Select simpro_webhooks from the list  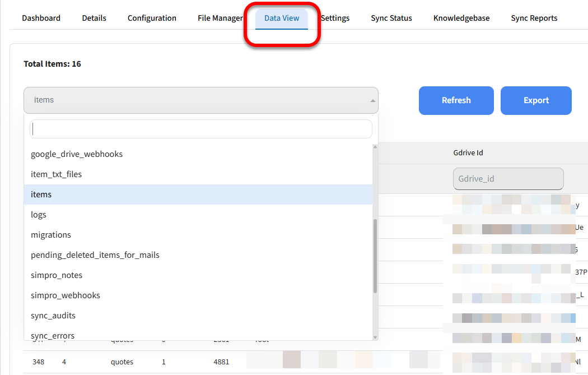(66, 295)
